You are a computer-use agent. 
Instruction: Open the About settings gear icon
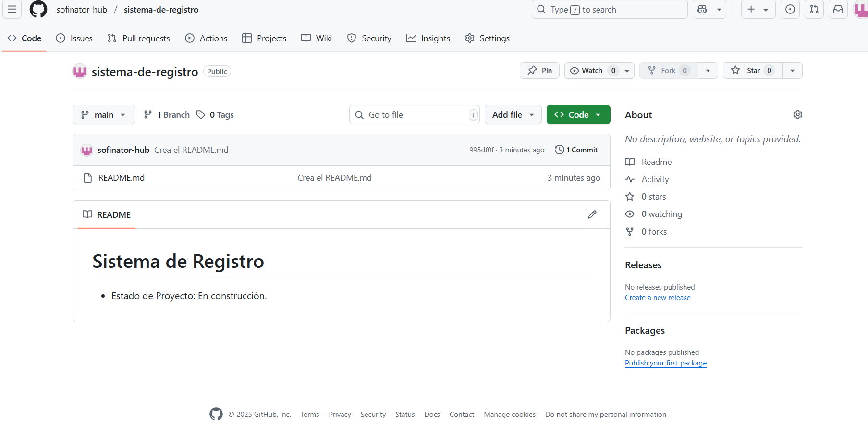[798, 114]
